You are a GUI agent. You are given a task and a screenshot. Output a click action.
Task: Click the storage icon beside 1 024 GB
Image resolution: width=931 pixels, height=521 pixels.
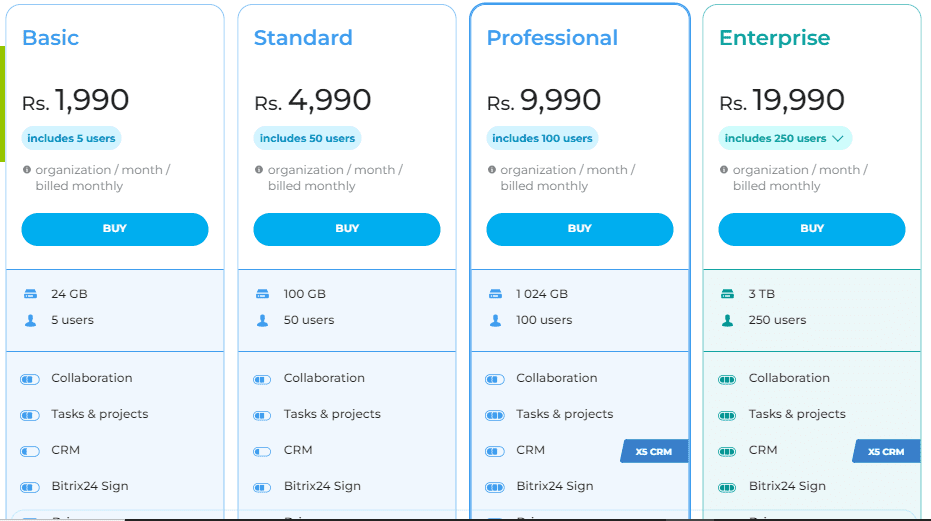[x=495, y=293]
